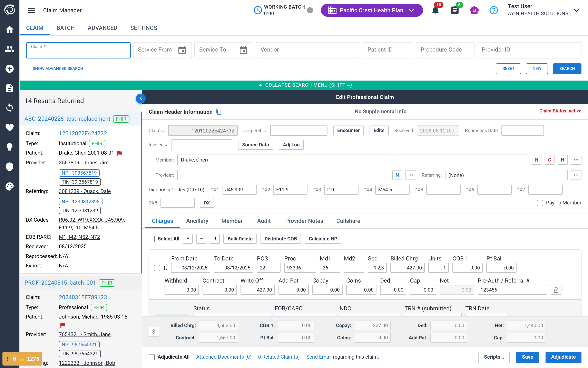Open the palette theme sidebar icon

click(x=9, y=186)
